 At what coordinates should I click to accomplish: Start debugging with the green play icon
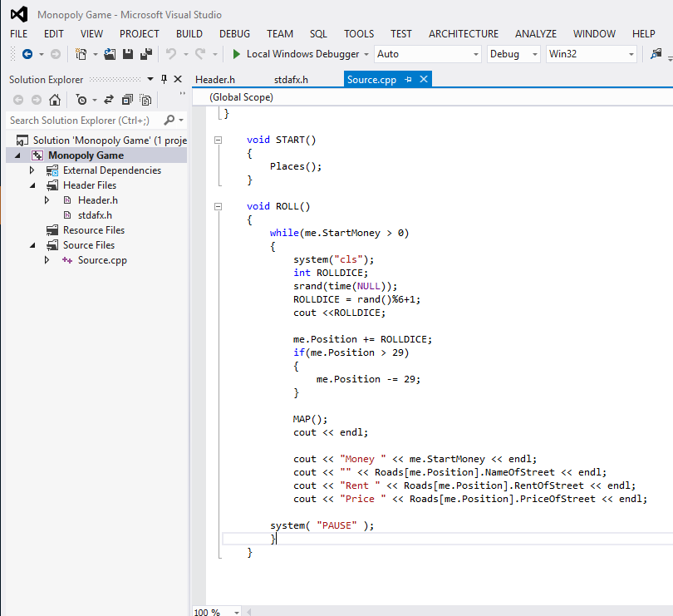236,54
